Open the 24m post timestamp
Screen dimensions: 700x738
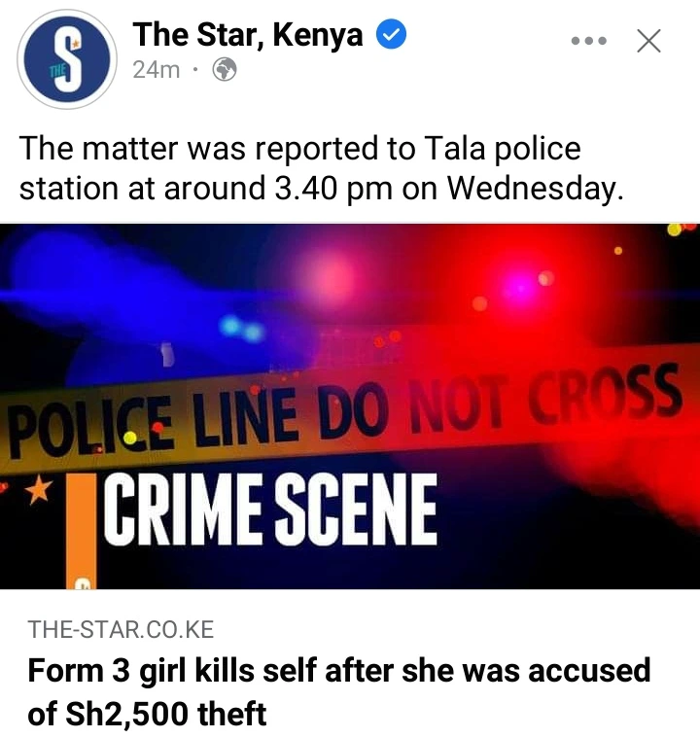point(157,70)
